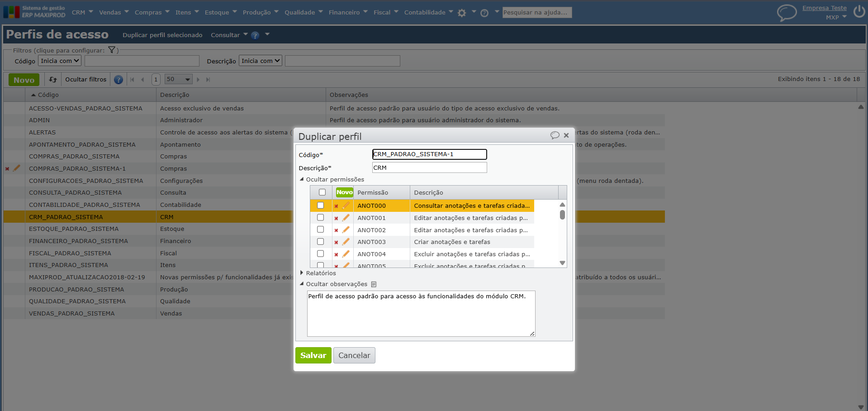
Task: Delete the ANOT000 permission row
Action: (x=336, y=206)
